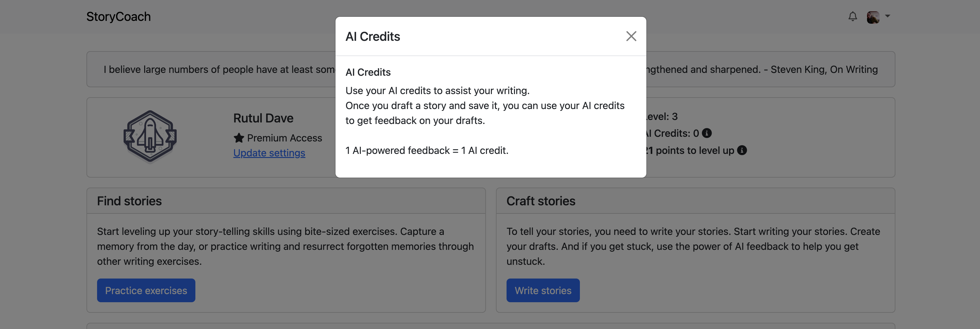Click the Find stories card header
Screen dimensions: 980x329
point(286,201)
